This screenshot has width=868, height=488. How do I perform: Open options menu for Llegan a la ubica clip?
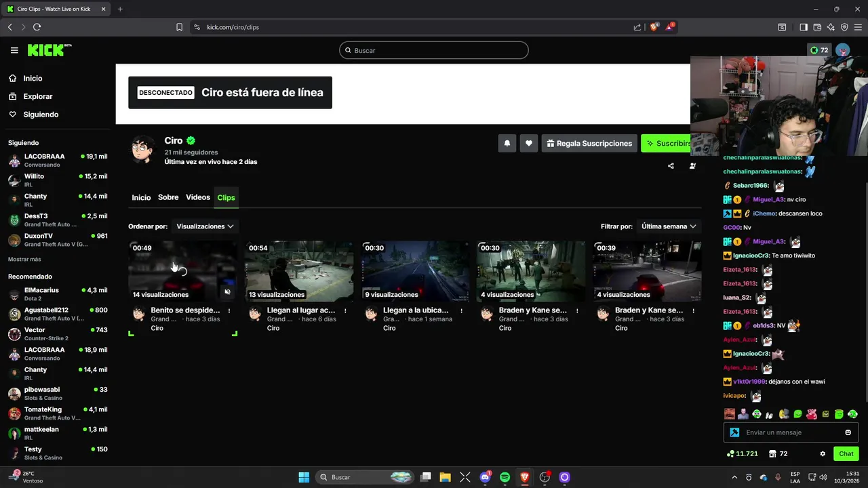(461, 310)
